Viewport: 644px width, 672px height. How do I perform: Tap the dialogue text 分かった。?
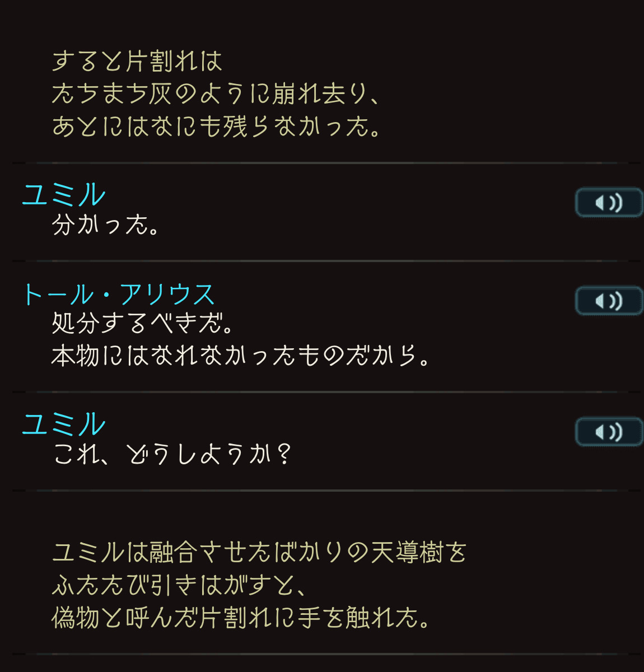pos(106,225)
